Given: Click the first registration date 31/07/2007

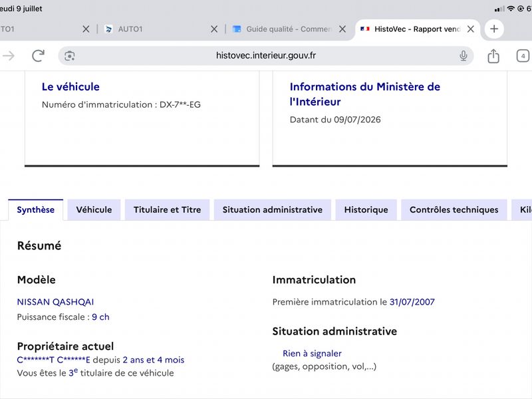Looking at the screenshot, I should (412, 302).
